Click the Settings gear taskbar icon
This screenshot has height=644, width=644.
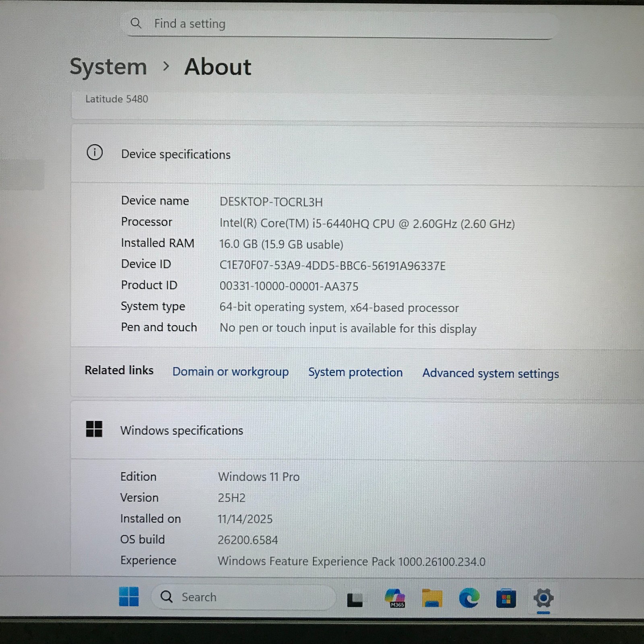pos(543,599)
